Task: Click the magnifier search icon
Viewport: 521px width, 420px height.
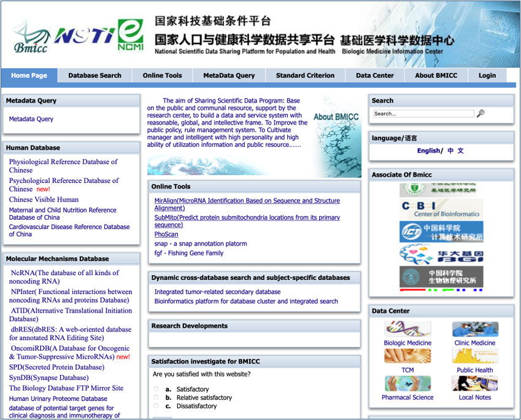Action: (x=480, y=114)
